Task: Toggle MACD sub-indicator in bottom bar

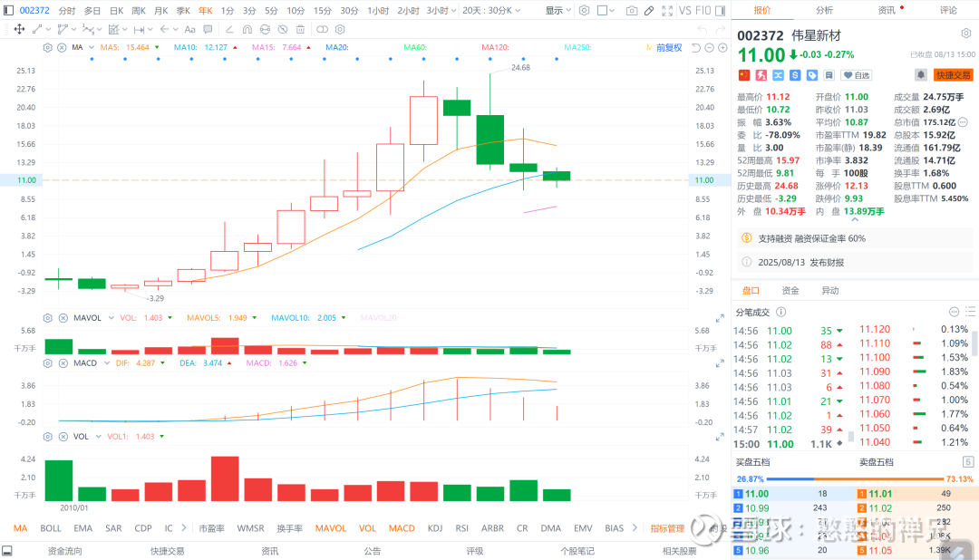Action: click(402, 528)
